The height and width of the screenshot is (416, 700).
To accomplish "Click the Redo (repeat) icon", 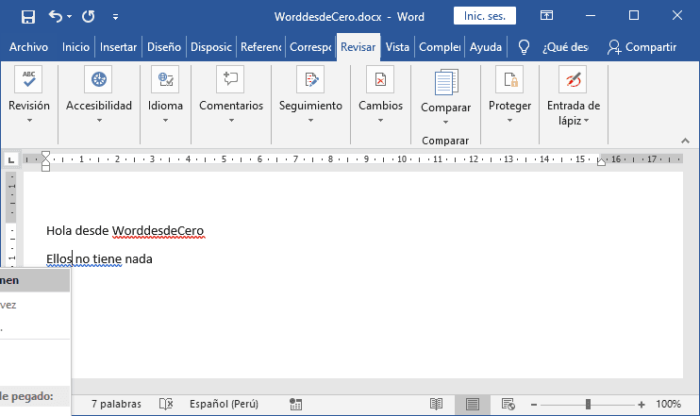I will pos(88,17).
